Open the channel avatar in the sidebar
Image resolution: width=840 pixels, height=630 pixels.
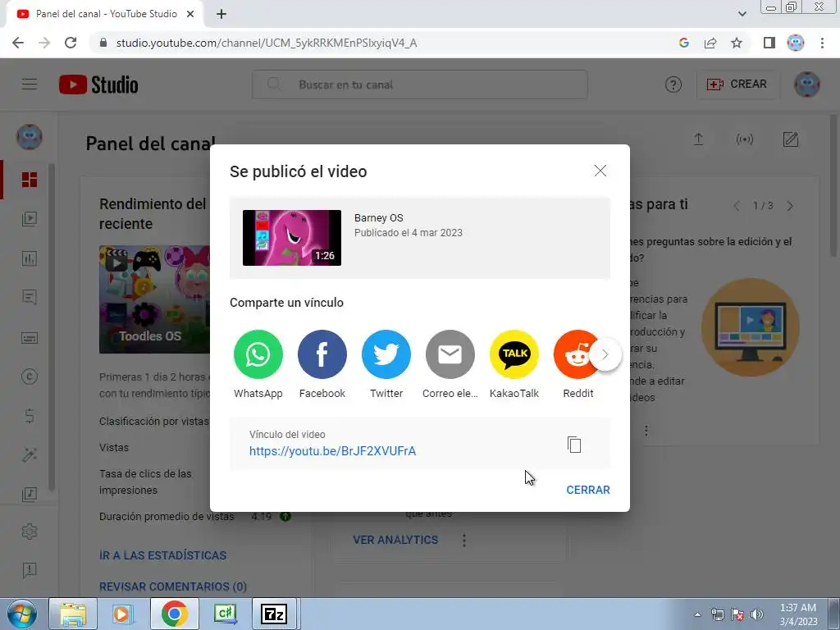[x=30, y=137]
